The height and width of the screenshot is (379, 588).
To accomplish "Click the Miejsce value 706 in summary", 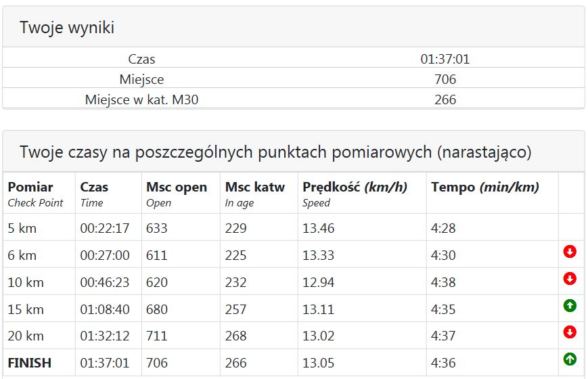I will click(x=445, y=79).
